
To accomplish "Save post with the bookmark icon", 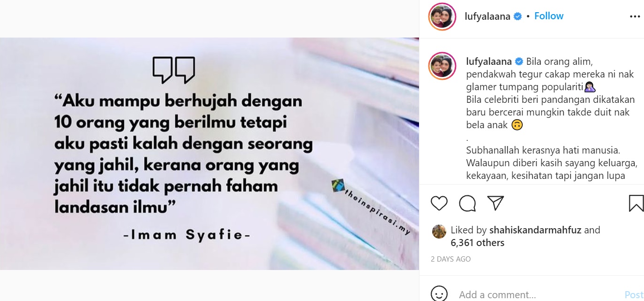I will (x=636, y=203).
